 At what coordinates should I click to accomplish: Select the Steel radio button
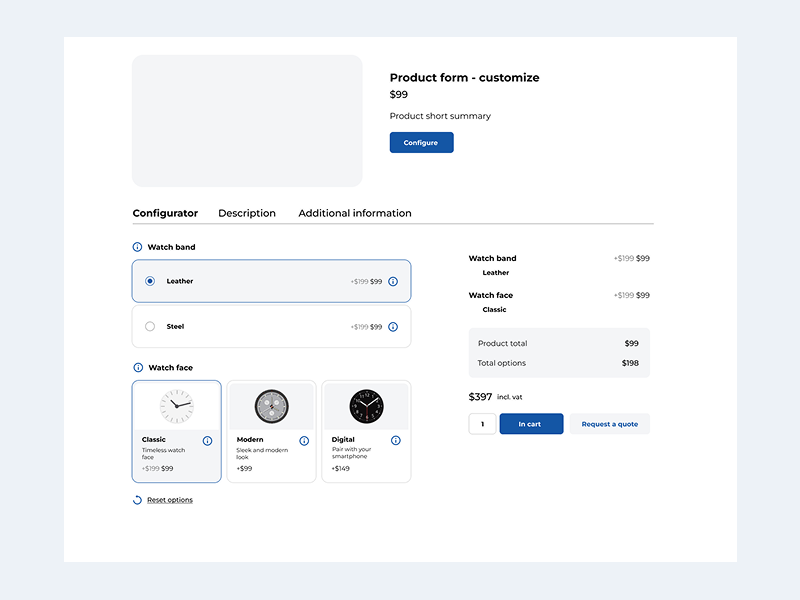[150, 327]
